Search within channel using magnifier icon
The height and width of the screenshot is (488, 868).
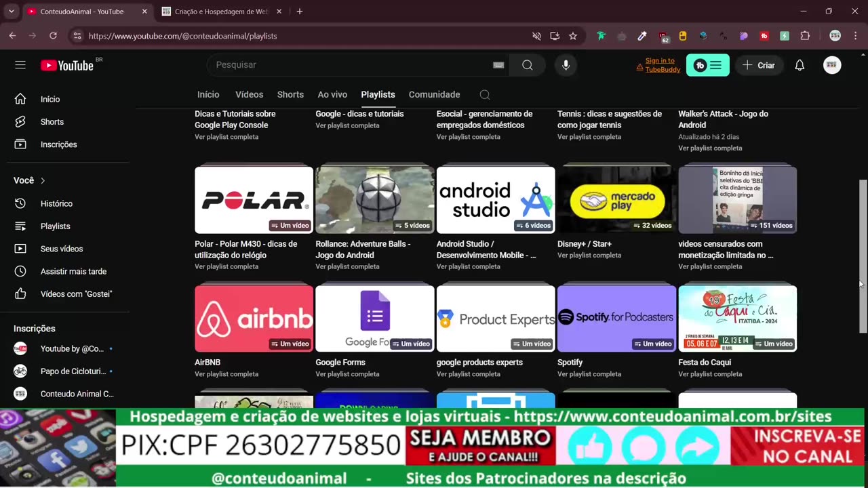pos(484,95)
